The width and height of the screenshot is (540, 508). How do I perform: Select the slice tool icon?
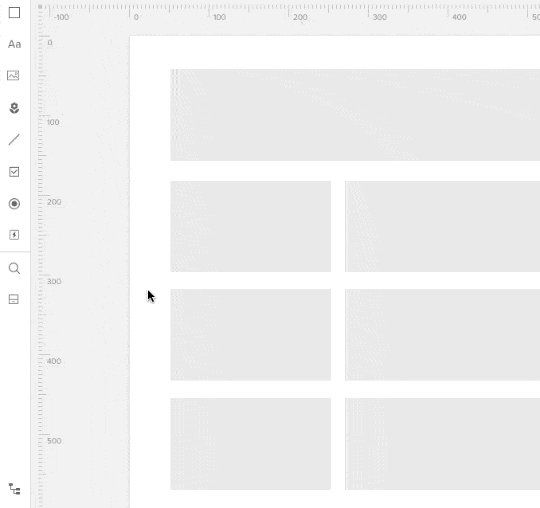pos(13,299)
